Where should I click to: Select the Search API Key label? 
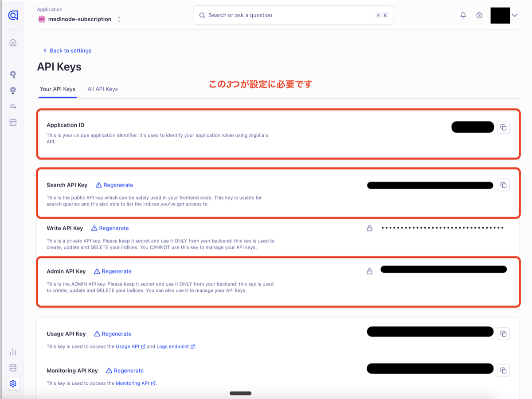(67, 185)
